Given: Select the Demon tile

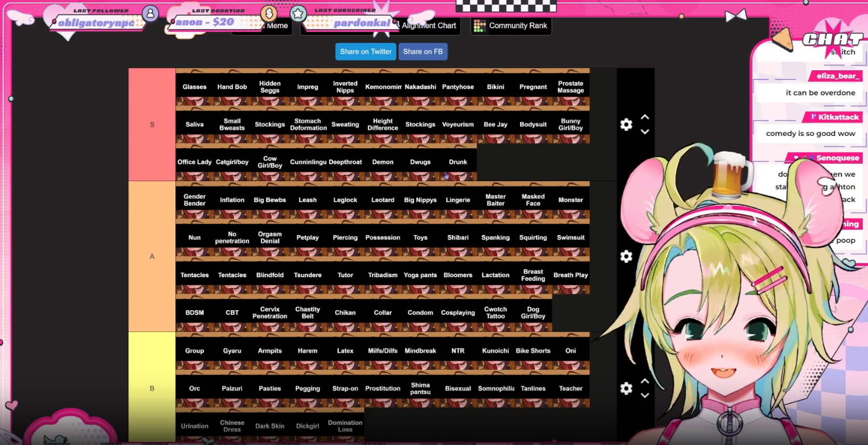Looking at the screenshot, I should [383, 162].
